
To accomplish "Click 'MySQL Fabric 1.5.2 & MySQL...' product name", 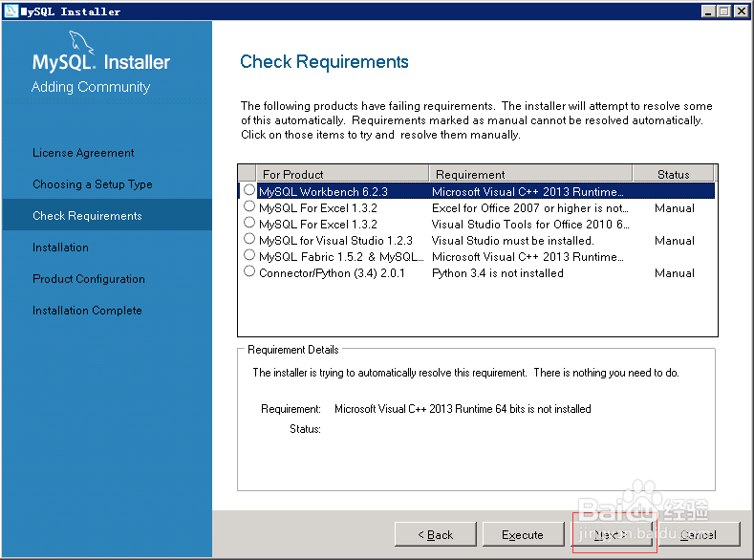I will tap(341, 257).
